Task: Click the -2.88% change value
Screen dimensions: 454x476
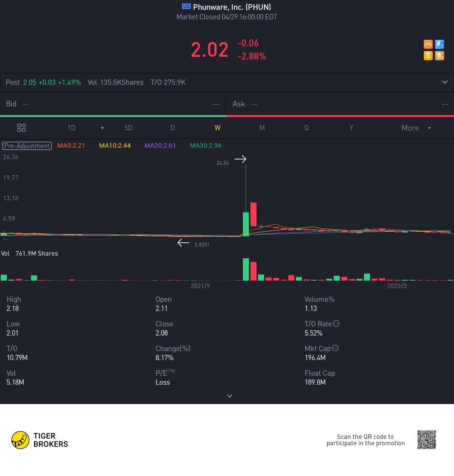Action: pos(252,56)
